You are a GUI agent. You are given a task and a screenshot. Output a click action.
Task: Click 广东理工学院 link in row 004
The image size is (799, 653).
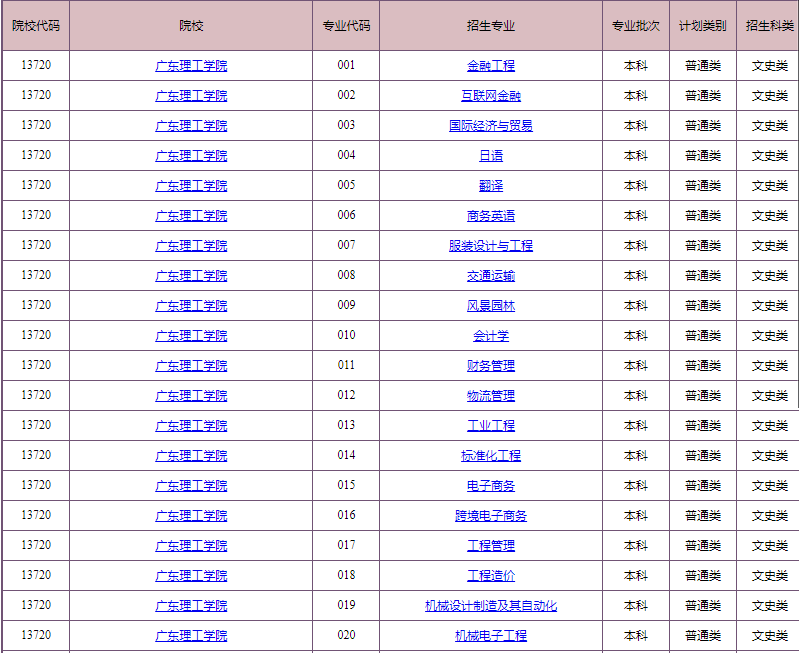click(x=191, y=156)
